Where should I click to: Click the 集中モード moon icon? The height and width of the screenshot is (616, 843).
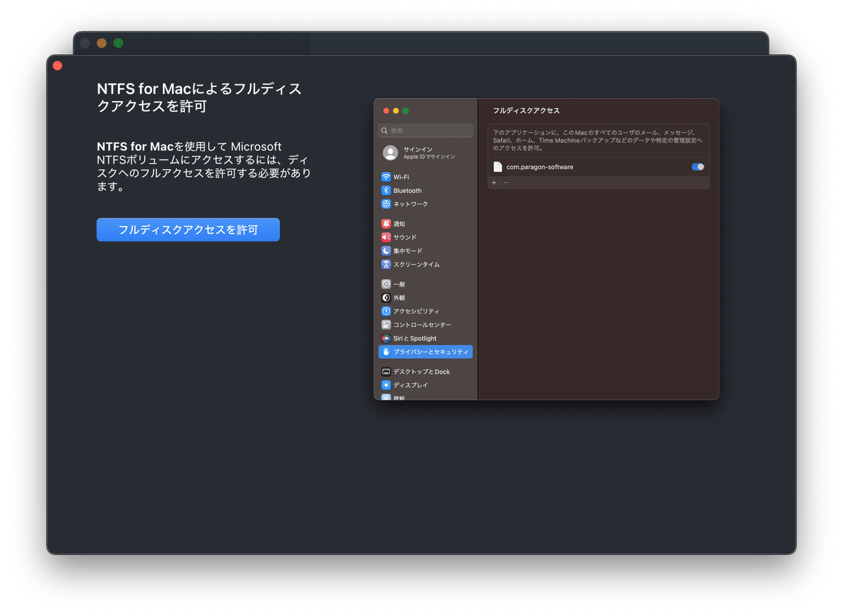coord(386,251)
